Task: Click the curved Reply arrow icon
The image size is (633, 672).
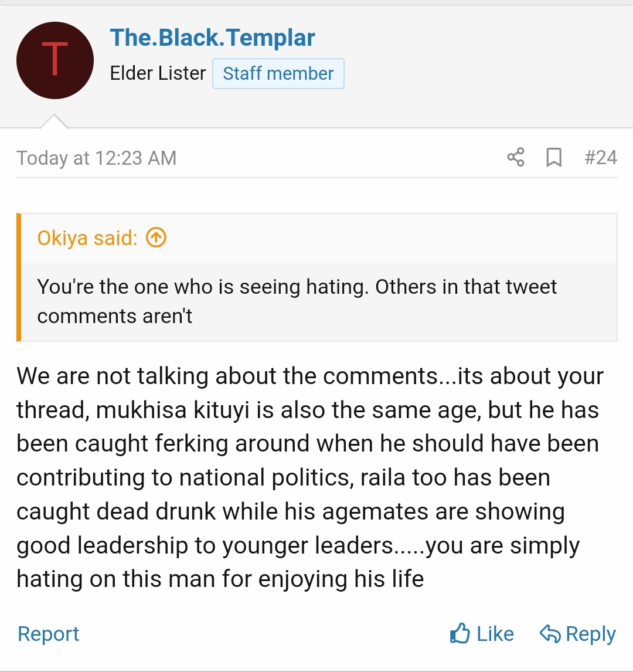Action: tap(550, 634)
